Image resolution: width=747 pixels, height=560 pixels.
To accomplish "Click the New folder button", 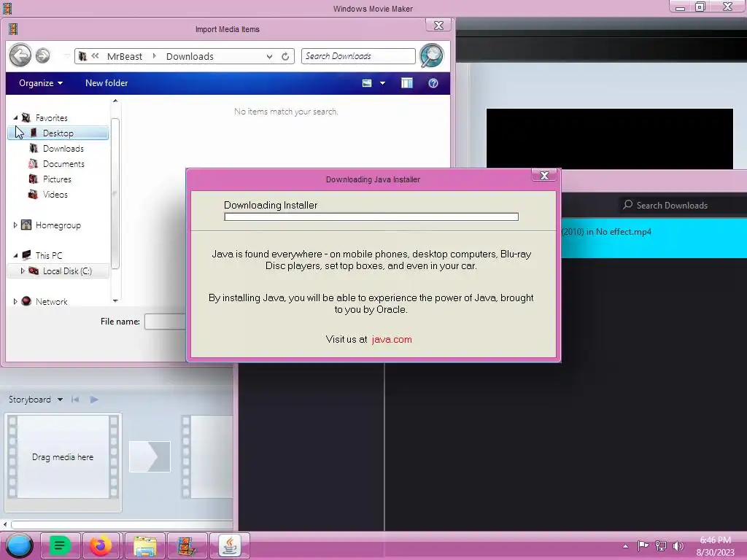I will pos(107,83).
